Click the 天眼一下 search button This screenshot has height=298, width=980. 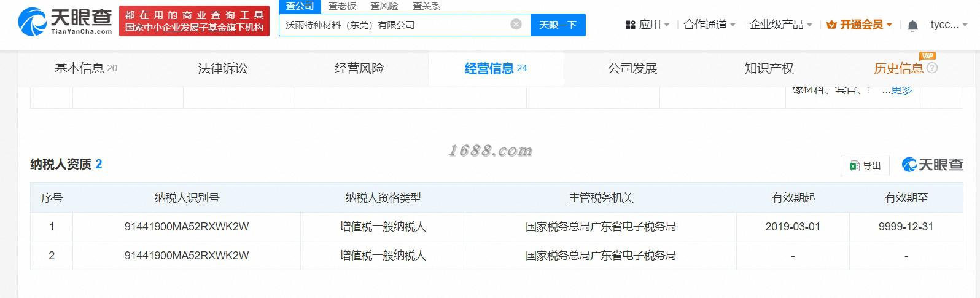coord(558,25)
